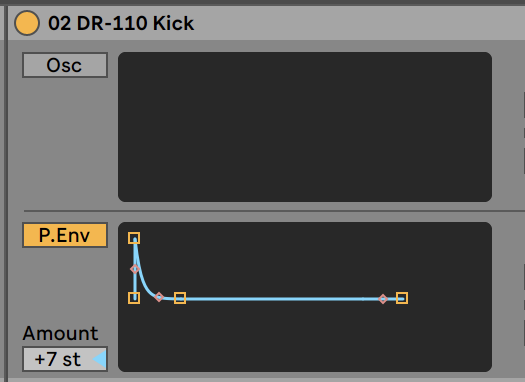
Task: Click the empty area below the envelope line
Action: pos(305,336)
